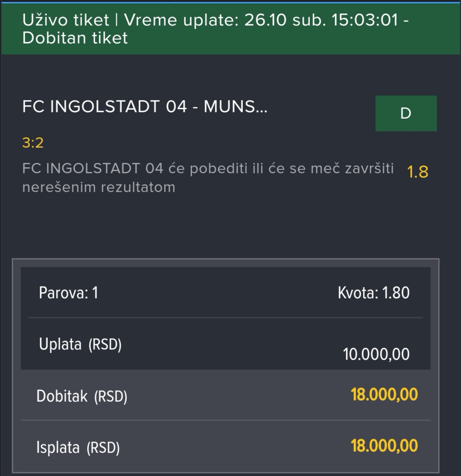Image resolution: width=461 pixels, height=476 pixels.
Task: Click the yellow Isplata amount 18.000,00
Action: click(x=384, y=446)
